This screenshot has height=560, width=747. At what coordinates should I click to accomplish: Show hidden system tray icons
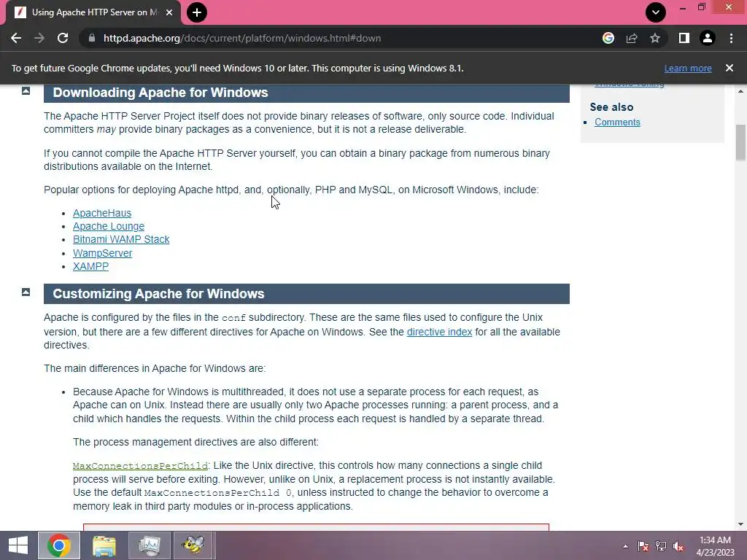pyautogui.click(x=625, y=546)
